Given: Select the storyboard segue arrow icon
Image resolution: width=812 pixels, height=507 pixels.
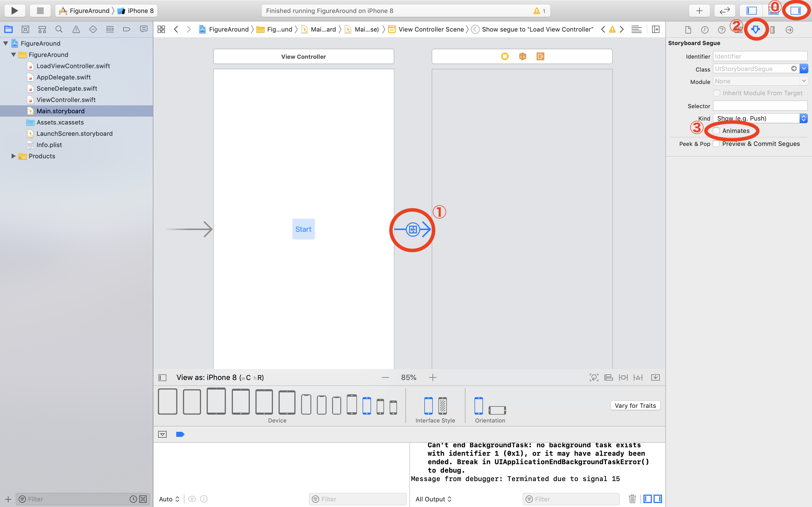Looking at the screenshot, I should 413,230.
